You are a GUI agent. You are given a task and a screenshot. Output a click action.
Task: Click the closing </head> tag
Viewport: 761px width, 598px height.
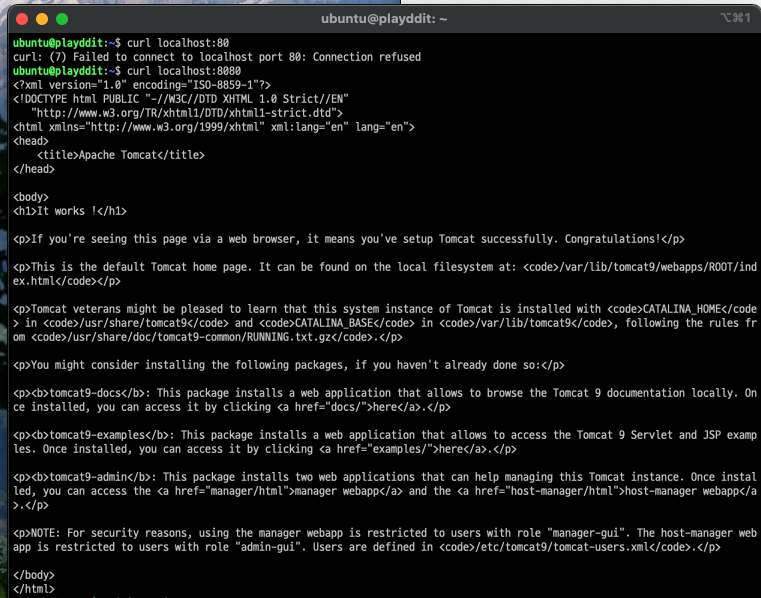click(x=34, y=169)
